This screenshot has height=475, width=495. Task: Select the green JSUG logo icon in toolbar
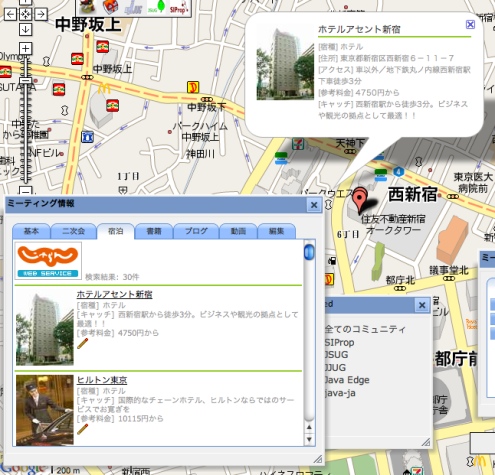click(x=157, y=7)
